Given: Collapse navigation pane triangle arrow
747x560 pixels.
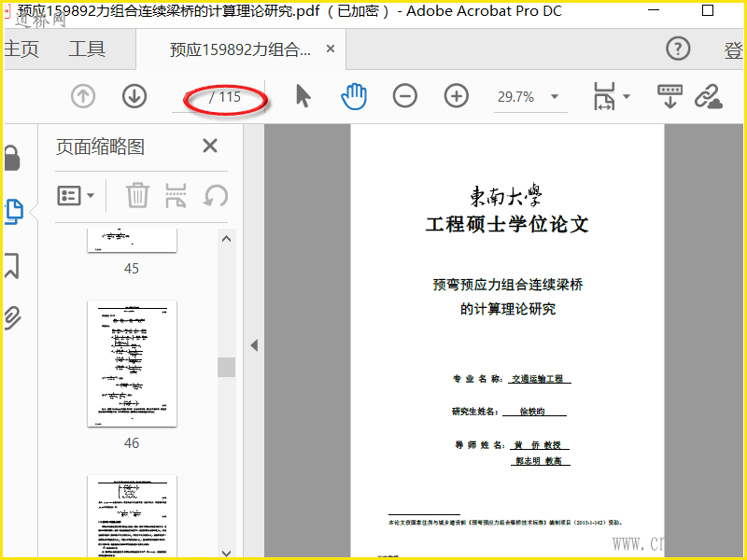Looking at the screenshot, I should tap(254, 345).
